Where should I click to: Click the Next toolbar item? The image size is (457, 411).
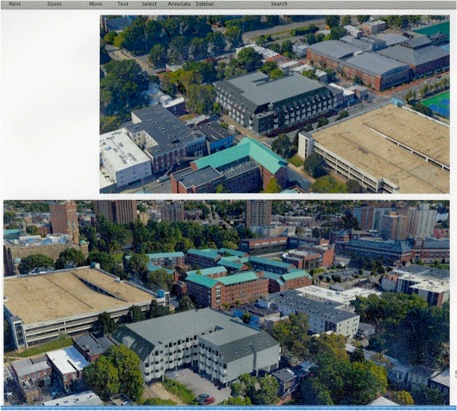point(15,4)
